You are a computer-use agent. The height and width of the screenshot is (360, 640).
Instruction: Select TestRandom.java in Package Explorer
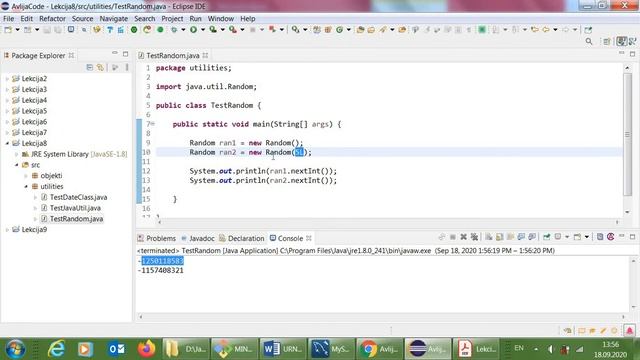pyautogui.click(x=76, y=219)
